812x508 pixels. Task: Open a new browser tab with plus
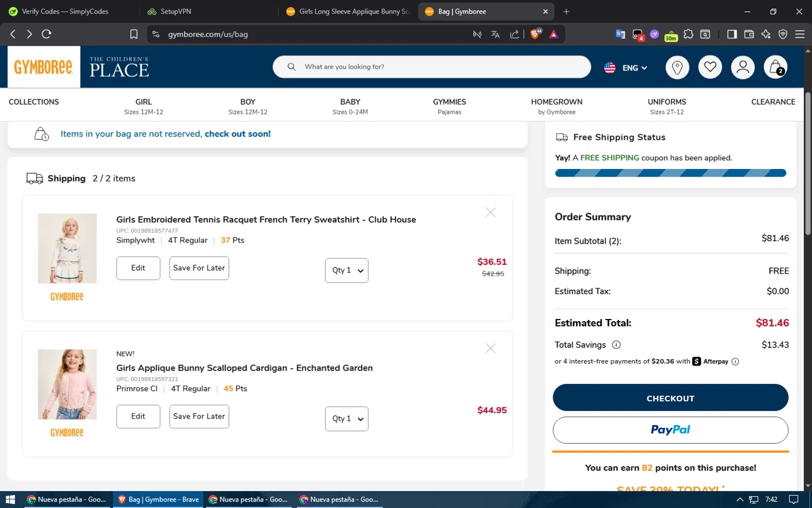coord(566,11)
